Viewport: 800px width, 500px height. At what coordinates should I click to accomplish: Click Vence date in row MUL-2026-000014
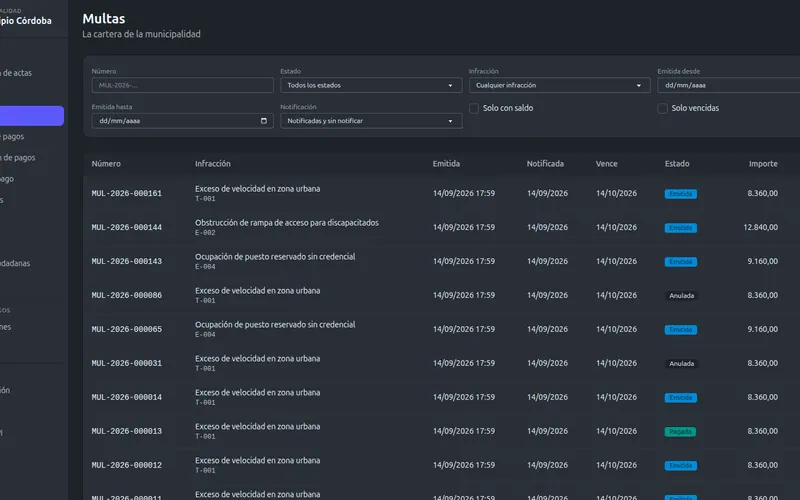pyautogui.click(x=616, y=397)
